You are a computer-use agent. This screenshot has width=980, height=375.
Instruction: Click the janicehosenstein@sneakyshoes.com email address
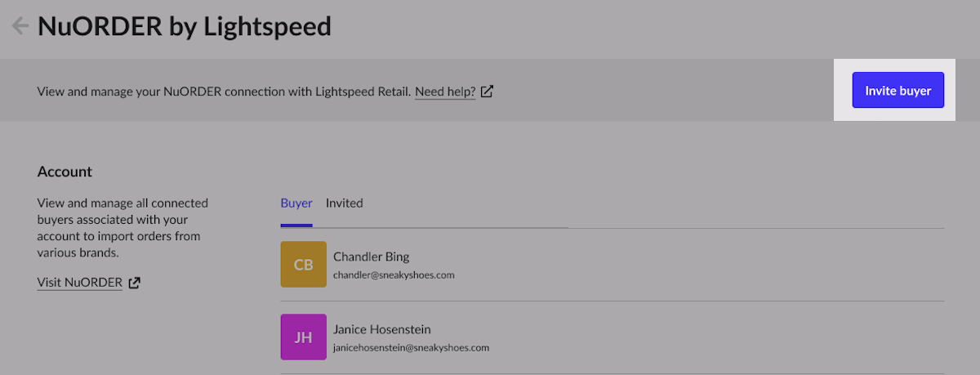[411, 347]
